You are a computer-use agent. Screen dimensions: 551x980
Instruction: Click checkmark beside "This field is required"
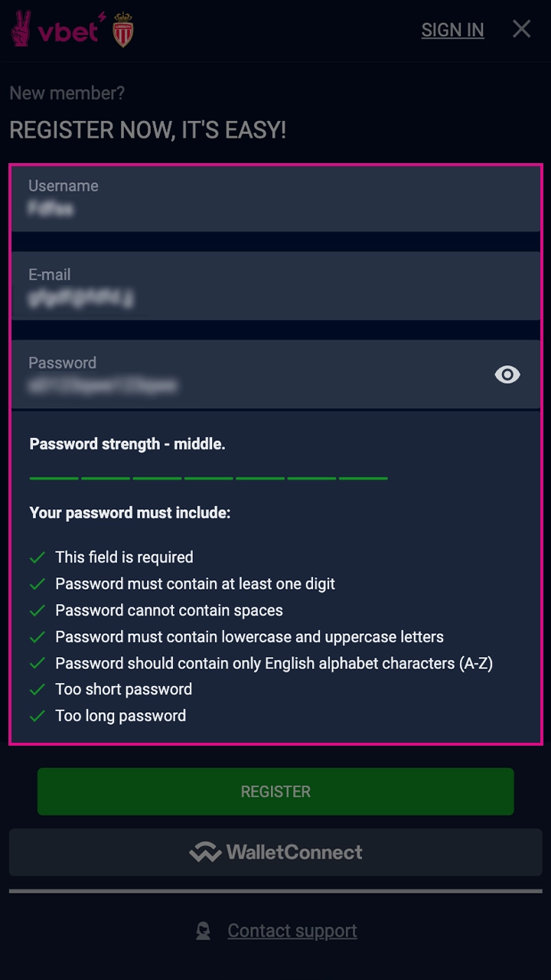pos(37,557)
